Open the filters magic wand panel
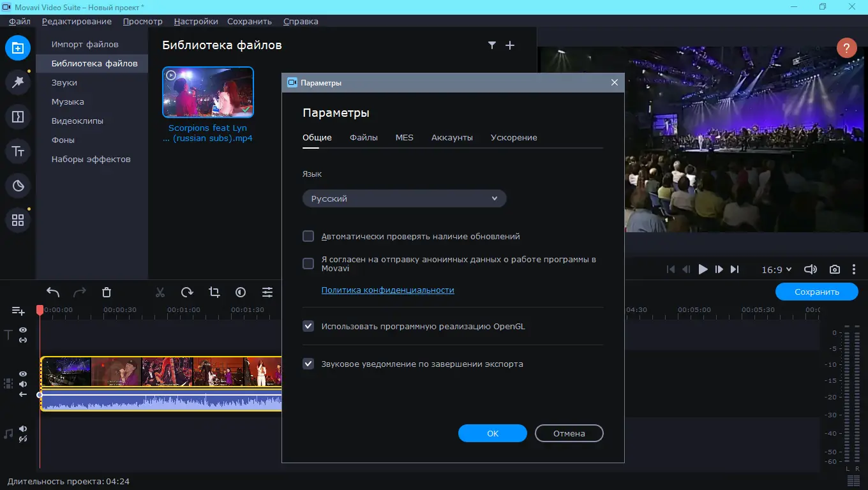 tap(18, 82)
